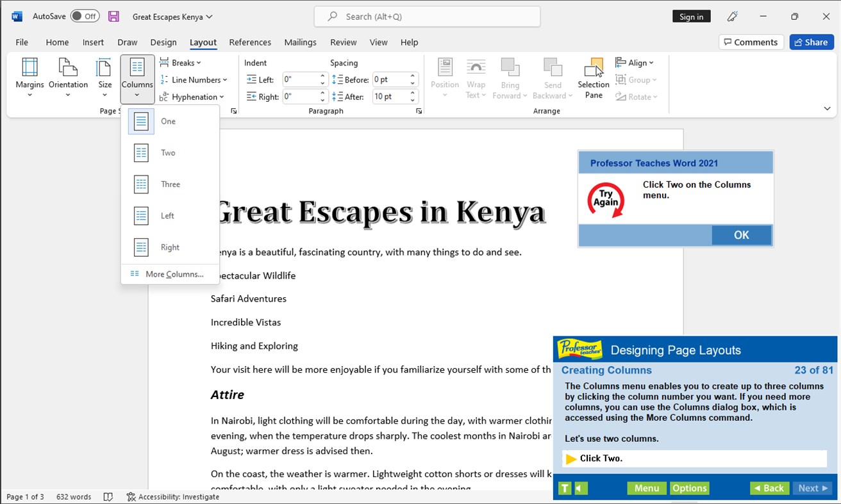Increase Spacing After with the up stepper
841x504 pixels.
[x=413, y=93]
